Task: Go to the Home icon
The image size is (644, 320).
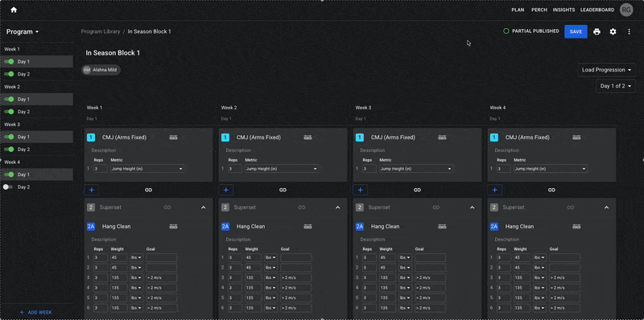Action: tap(14, 10)
